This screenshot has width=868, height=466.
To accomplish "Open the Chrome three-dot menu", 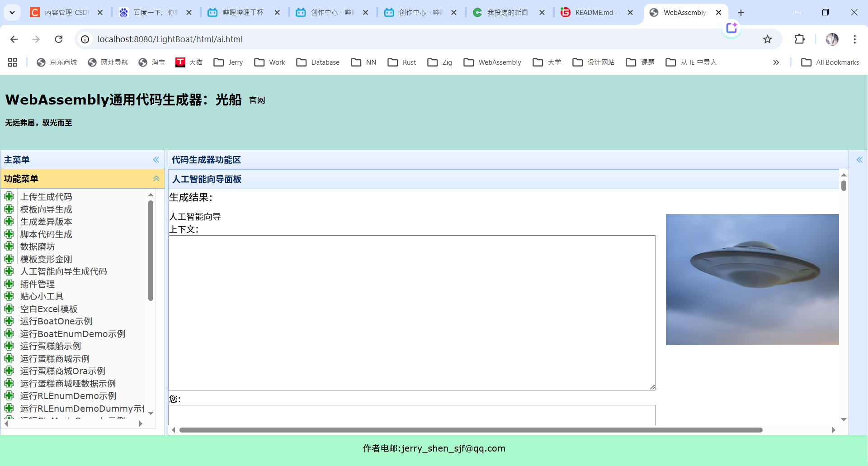I will 855,39.
